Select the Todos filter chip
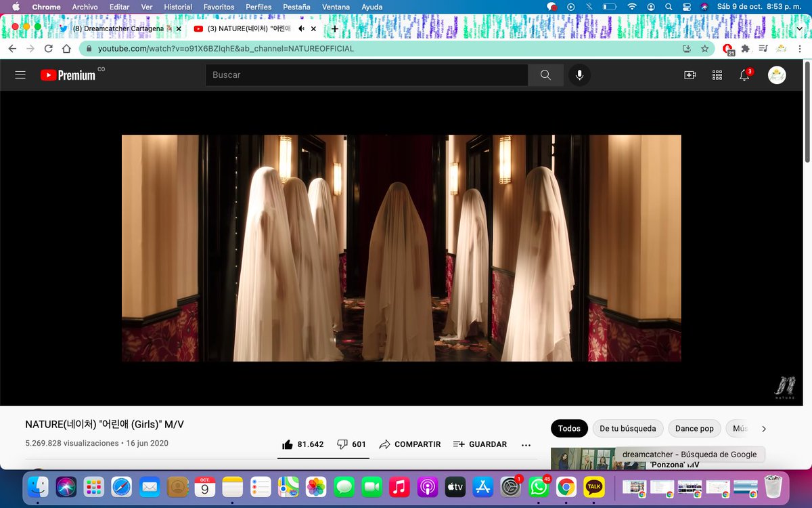This screenshot has height=508, width=812. 569,429
